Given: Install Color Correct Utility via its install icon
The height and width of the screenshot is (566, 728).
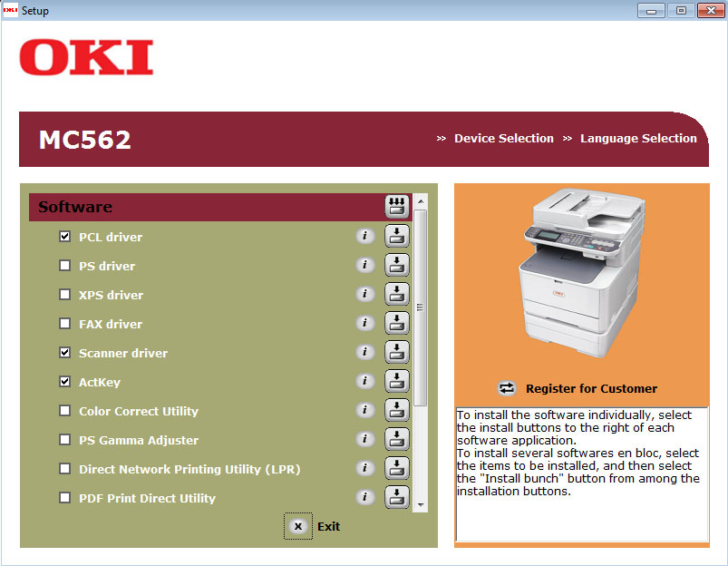Looking at the screenshot, I should (x=396, y=410).
